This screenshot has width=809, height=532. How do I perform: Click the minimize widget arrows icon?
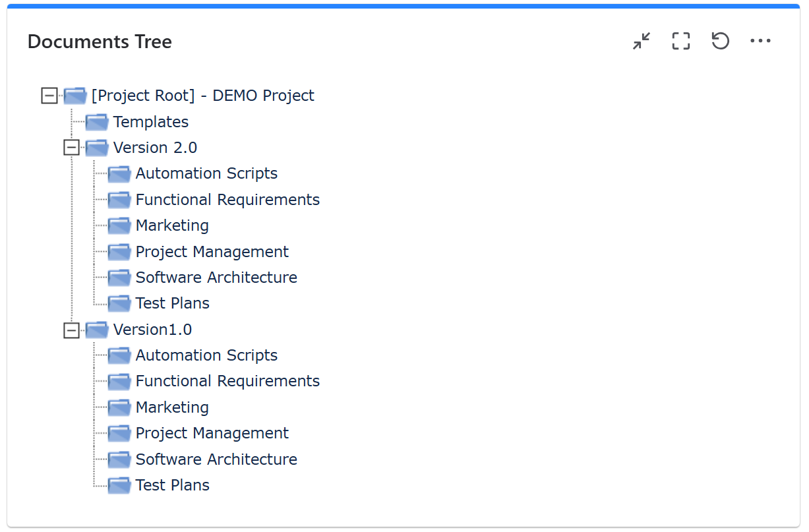pos(641,42)
